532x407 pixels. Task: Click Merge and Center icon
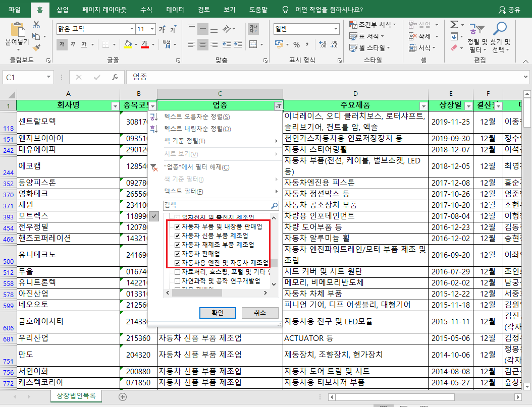pyautogui.click(x=253, y=44)
